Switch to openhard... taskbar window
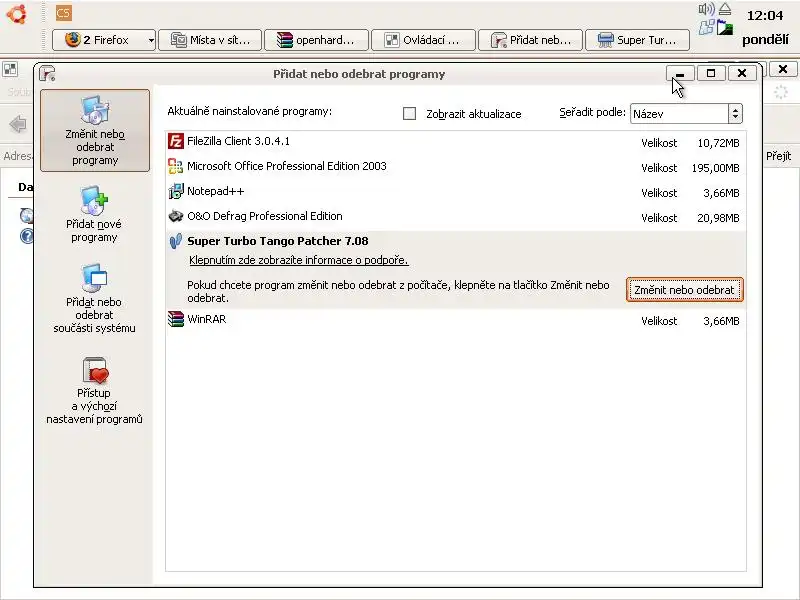This screenshot has height=600, width=800. 316,40
